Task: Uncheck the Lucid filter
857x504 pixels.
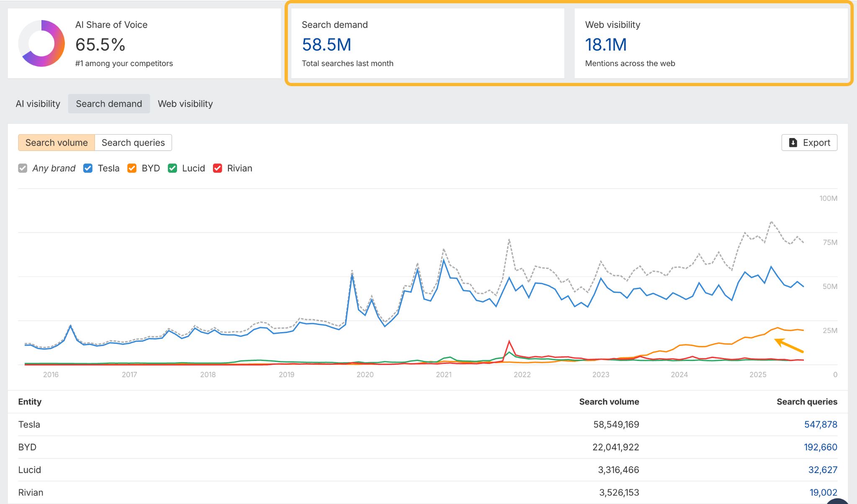Action: pos(173,168)
